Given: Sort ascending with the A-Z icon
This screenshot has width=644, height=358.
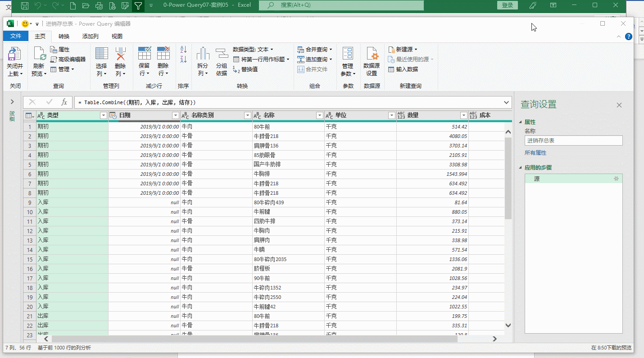Looking at the screenshot, I should (183, 50).
